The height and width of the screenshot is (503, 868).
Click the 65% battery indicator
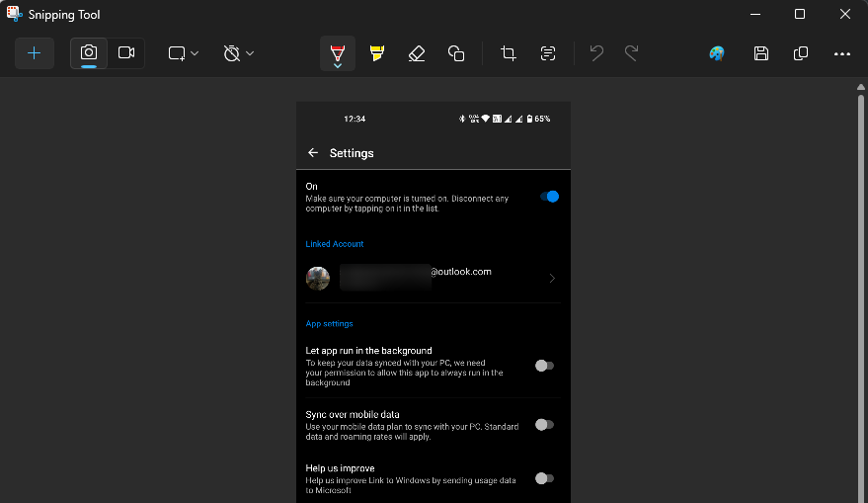[x=538, y=119]
